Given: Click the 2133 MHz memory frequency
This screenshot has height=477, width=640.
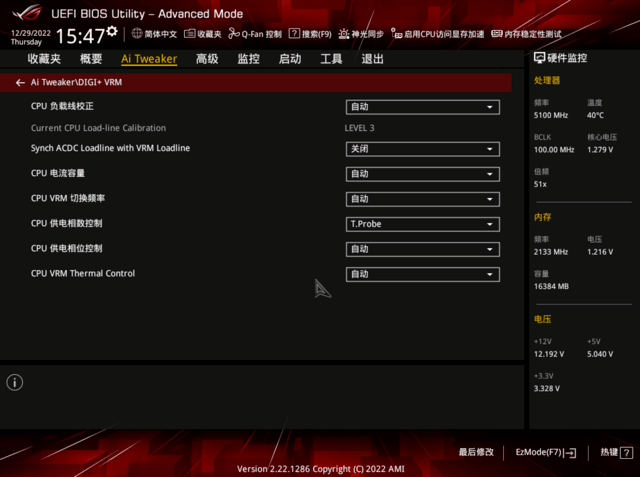Looking at the screenshot, I should pyautogui.click(x=551, y=252).
